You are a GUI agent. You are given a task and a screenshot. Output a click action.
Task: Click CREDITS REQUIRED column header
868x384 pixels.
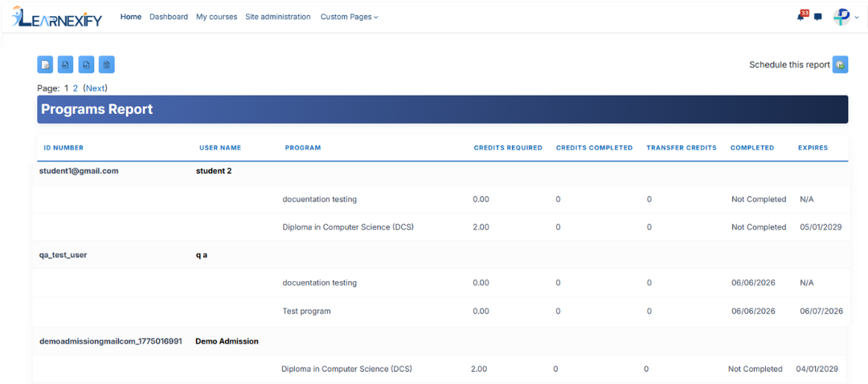tap(508, 148)
